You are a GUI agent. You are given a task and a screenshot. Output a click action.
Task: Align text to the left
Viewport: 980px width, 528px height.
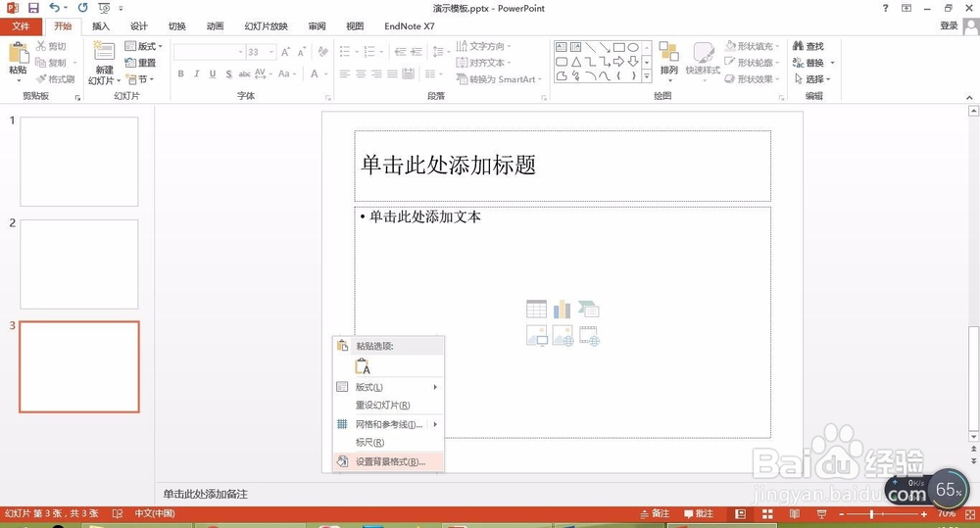pyautogui.click(x=345, y=73)
